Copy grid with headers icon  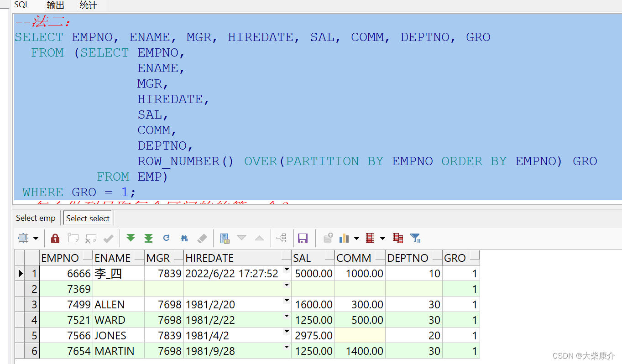coord(224,238)
